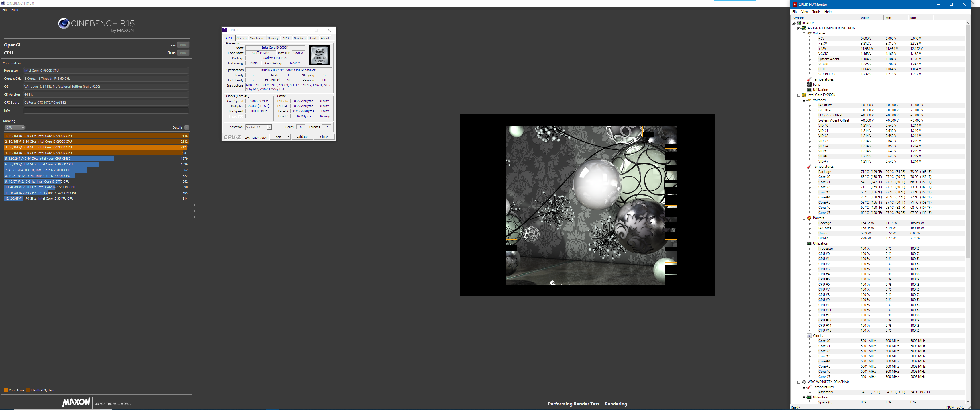The width and height of the screenshot is (980, 410).
Task: Open HWMonitor's View menu
Action: click(x=805, y=12)
